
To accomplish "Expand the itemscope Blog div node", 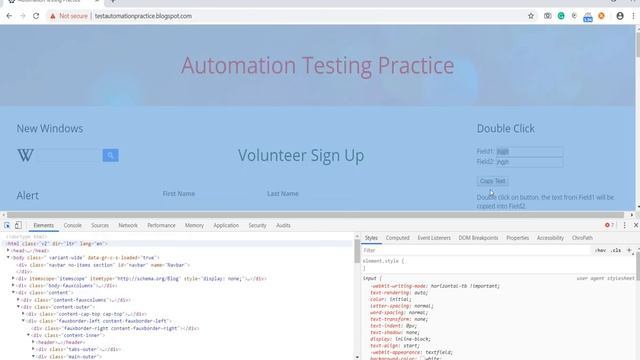I will tap(13, 278).
